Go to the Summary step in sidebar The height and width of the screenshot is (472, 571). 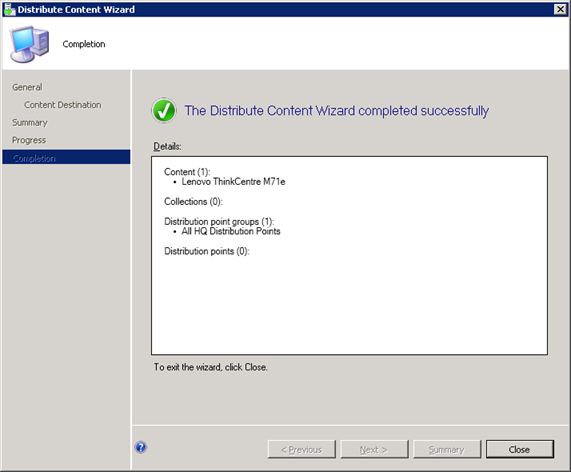(30, 123)
